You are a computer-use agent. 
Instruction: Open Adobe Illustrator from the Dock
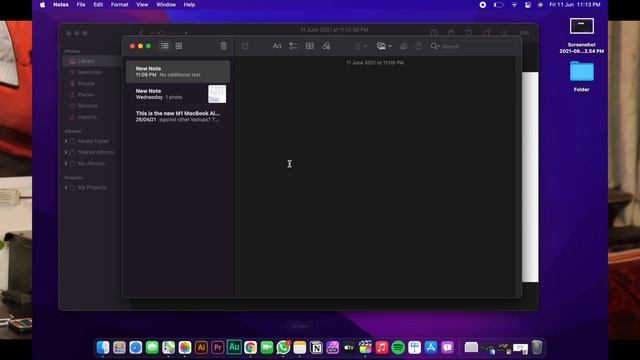(201, 347)
